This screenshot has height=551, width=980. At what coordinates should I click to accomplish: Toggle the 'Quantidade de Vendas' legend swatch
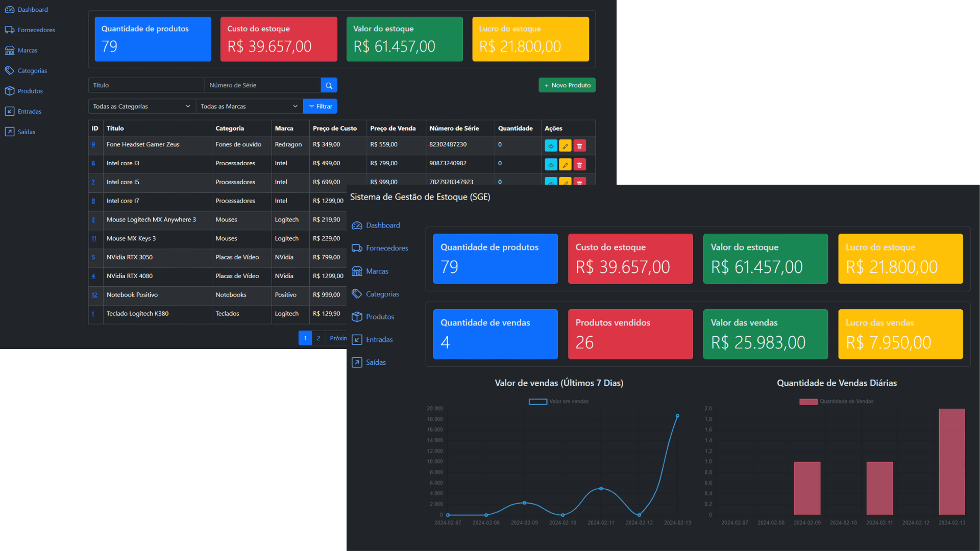808,402
